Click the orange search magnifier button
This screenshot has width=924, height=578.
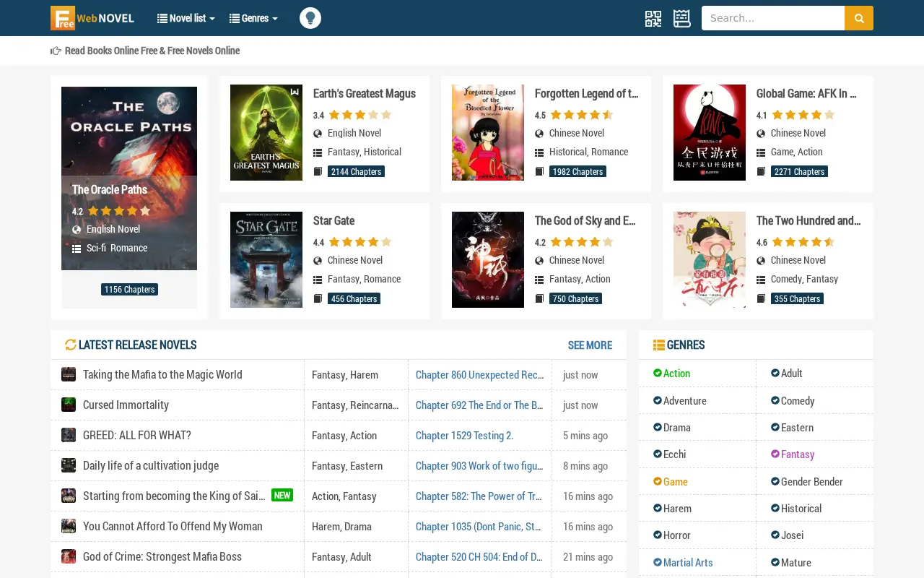(859, 18)
